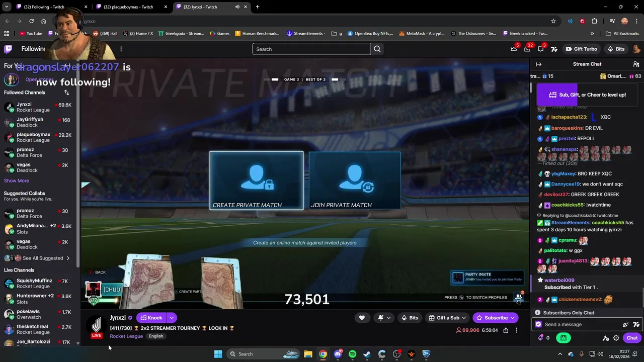
Task: Open vegas Deadlock under Followed Channels
Action: (39, 167)
